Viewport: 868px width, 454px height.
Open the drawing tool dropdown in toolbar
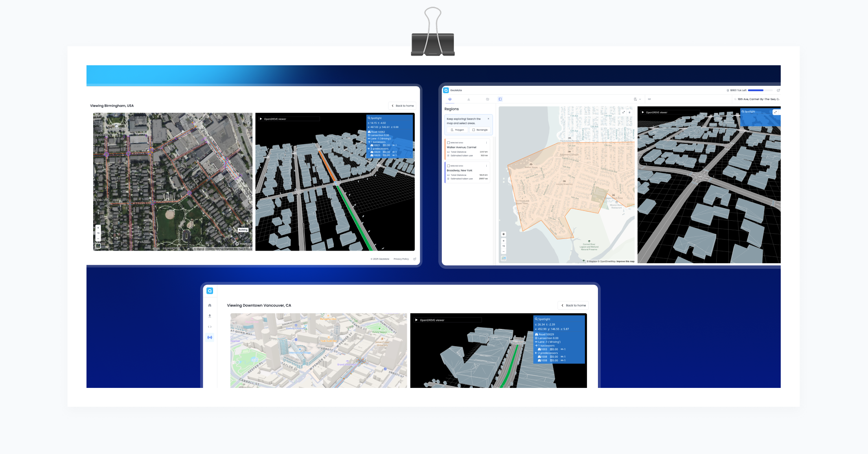point(637,99)
